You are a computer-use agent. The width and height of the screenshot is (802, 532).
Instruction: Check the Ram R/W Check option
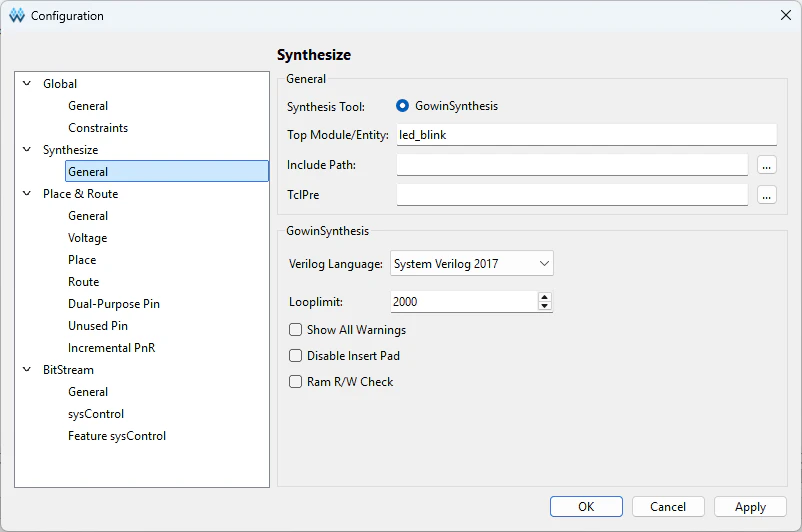tap(296, 382)
